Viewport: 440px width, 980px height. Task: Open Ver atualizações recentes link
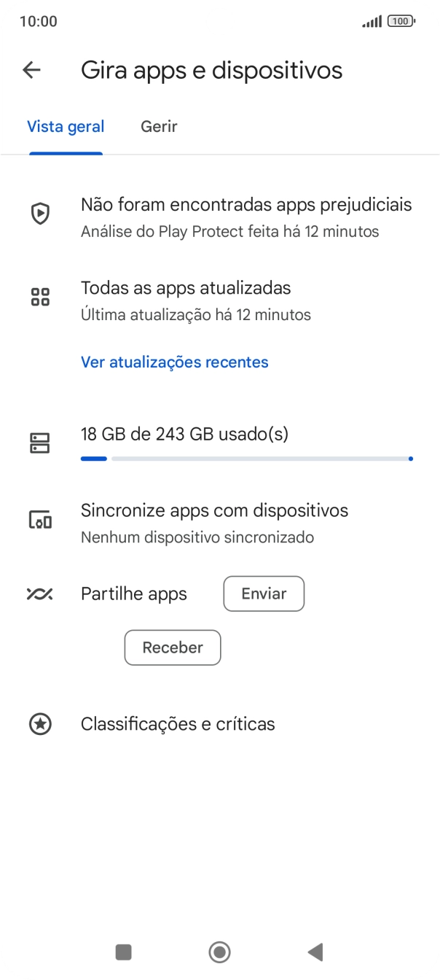[x=175, y=362]
